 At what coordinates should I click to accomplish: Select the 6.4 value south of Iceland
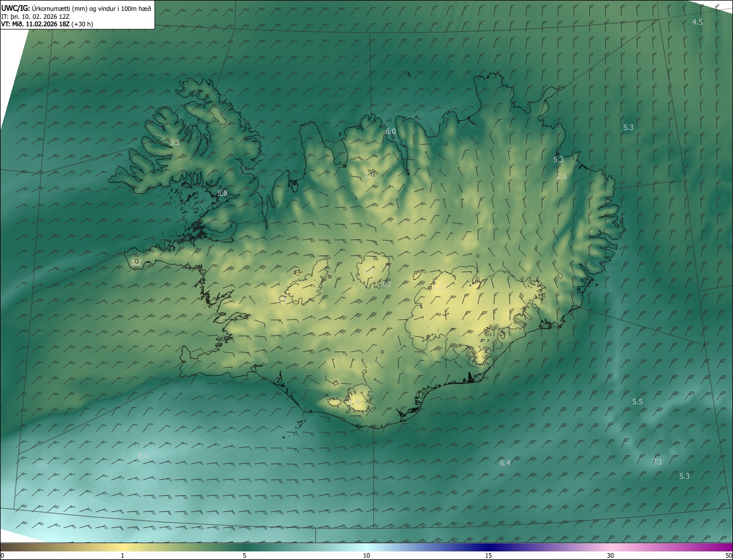click(505, 463)
